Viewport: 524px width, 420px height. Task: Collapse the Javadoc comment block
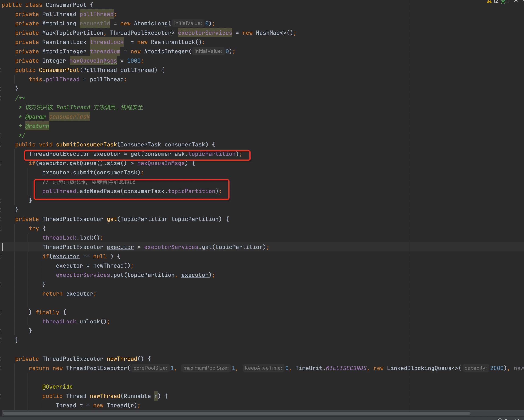1,98
